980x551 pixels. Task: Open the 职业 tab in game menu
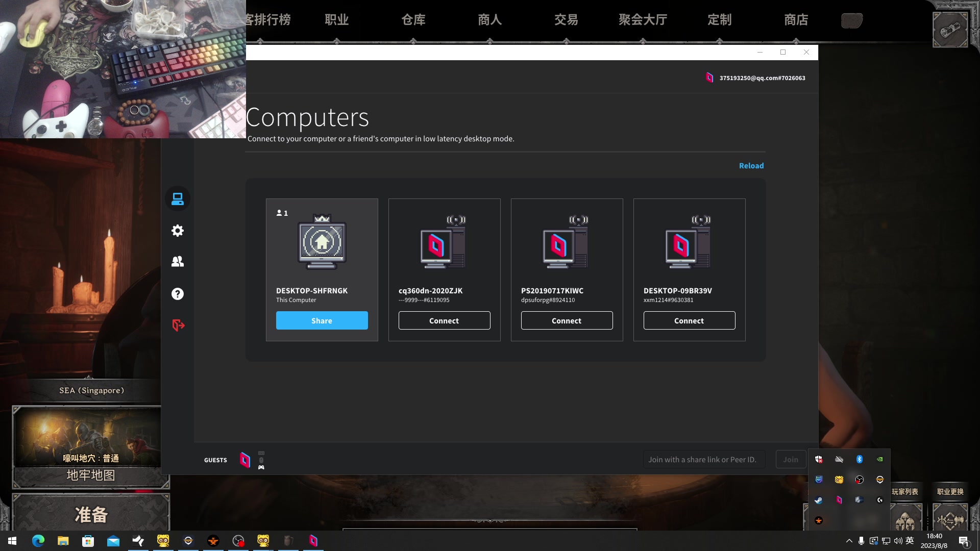pyautogui.click(x=337, y=20)
